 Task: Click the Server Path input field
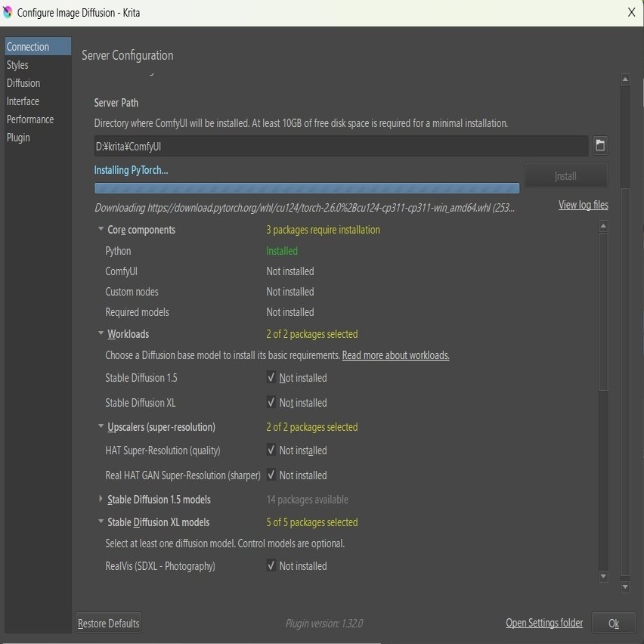click(341, 146)
